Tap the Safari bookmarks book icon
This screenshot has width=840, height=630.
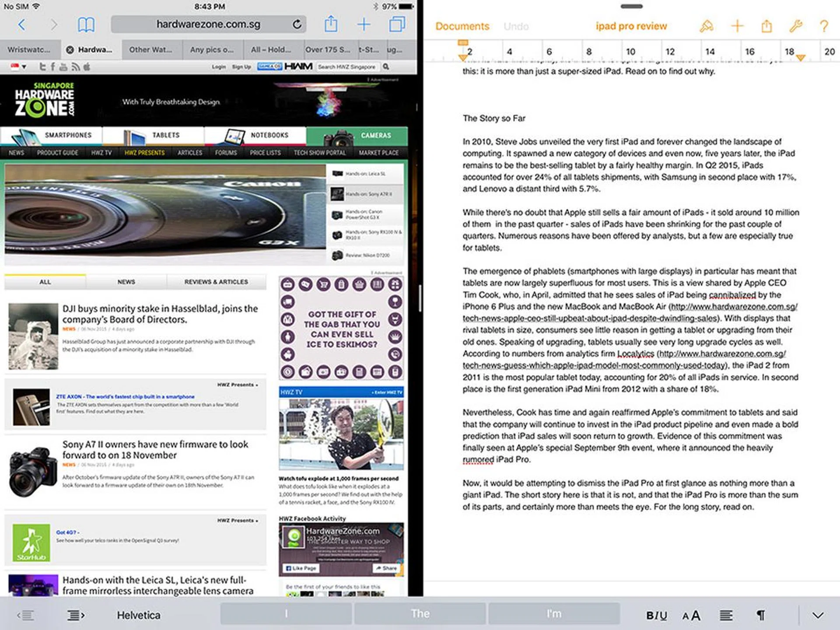coord(86,24)
